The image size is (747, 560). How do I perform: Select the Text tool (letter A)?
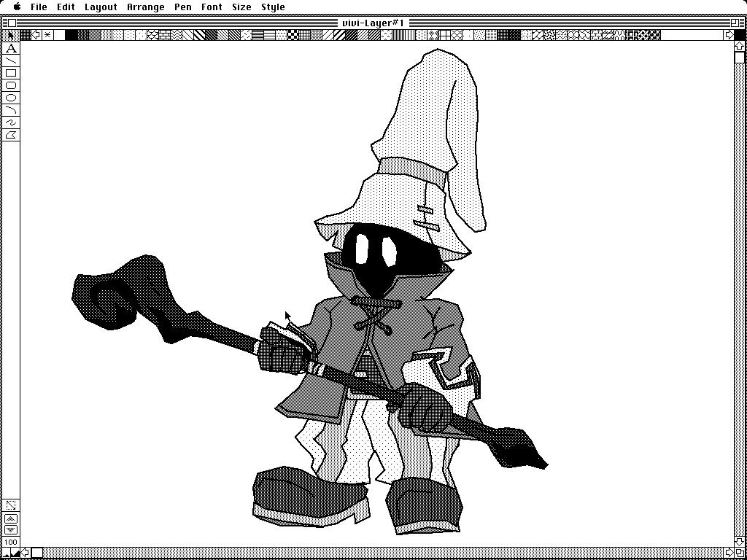pyautogui.click(x=11, y=48)
